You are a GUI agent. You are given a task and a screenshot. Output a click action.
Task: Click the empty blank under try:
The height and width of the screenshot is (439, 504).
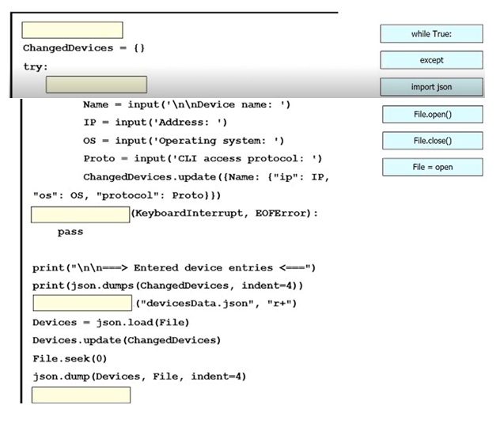point(97,85)
